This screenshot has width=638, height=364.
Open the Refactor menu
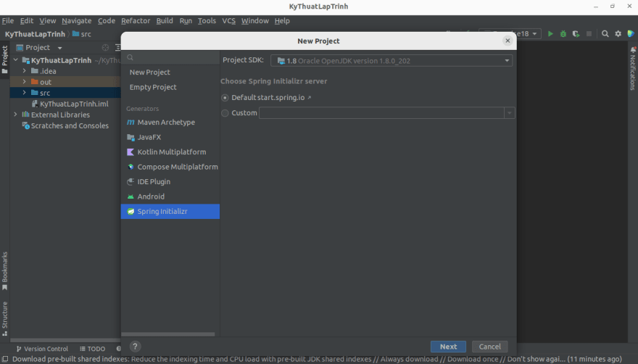tap(136, 21)
